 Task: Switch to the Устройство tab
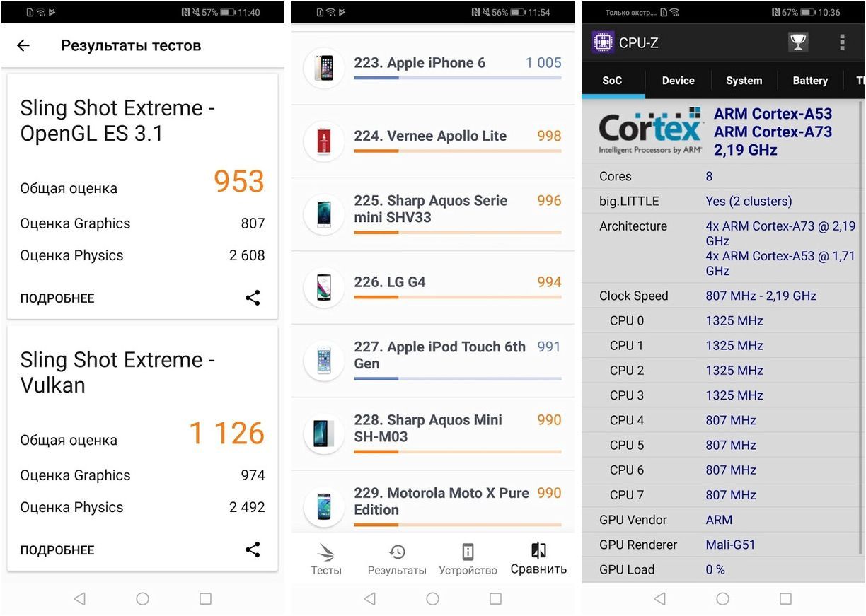coord(468,559)
